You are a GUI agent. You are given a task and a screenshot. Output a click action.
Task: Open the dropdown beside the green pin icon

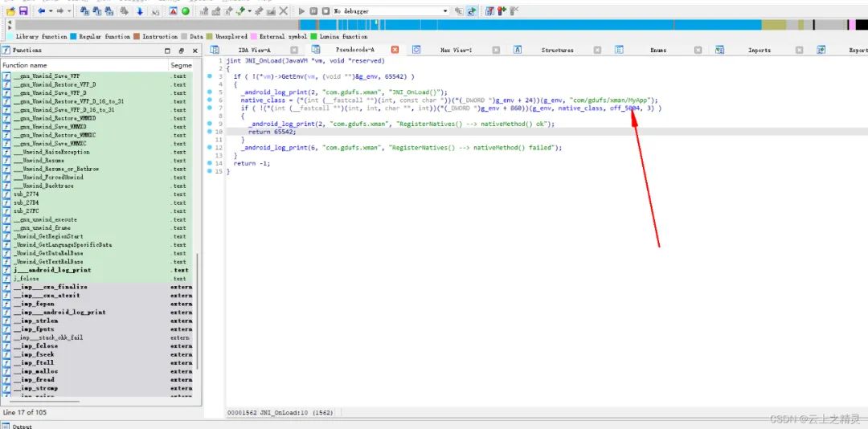(250, 11)
